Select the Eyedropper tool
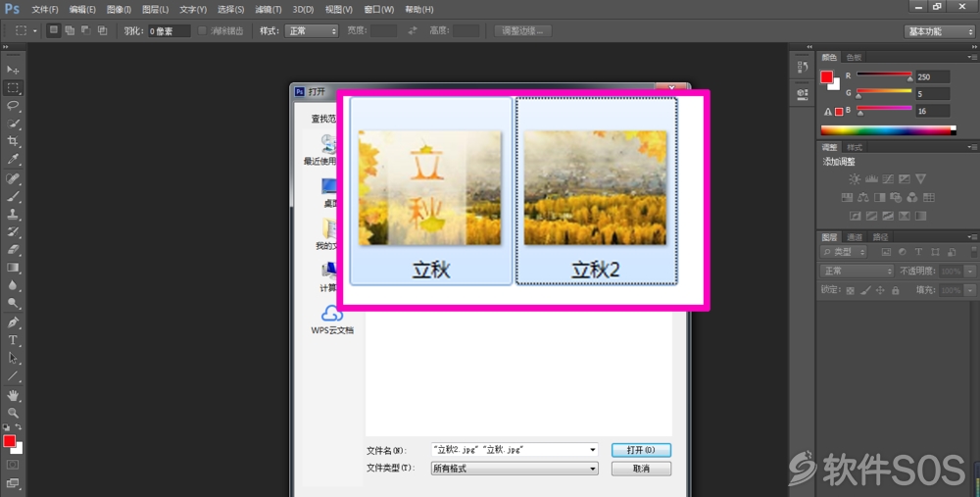This screenshot has width=980, height=497. [13, 160]
